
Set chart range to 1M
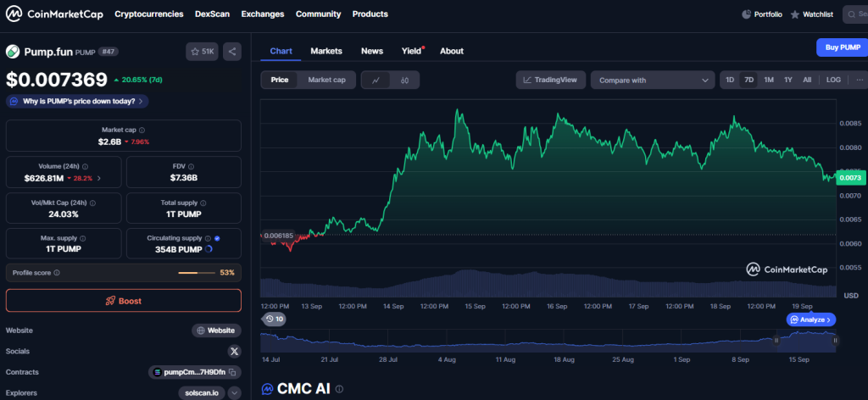768,80
